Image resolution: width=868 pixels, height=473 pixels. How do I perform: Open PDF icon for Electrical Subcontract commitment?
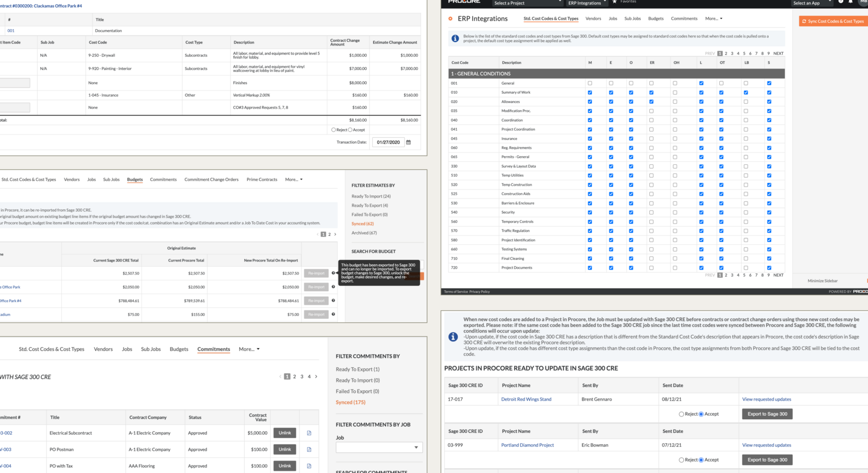[309, 433]
